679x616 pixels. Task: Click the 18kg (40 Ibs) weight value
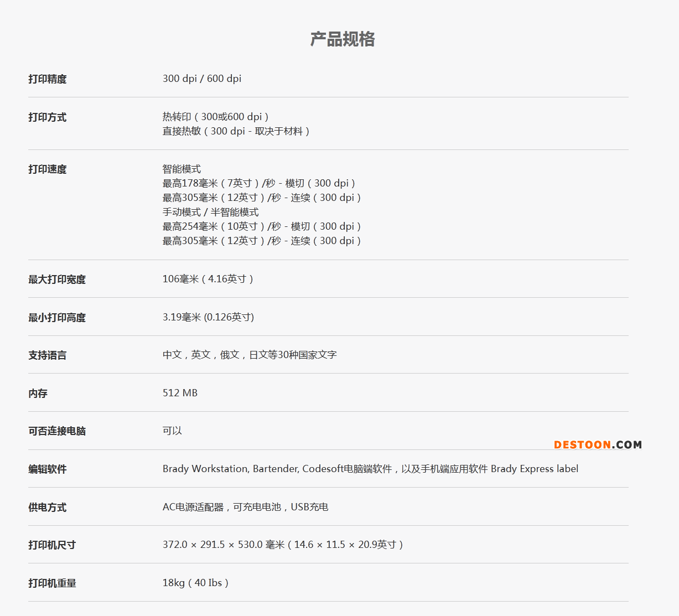click(195, 583)
